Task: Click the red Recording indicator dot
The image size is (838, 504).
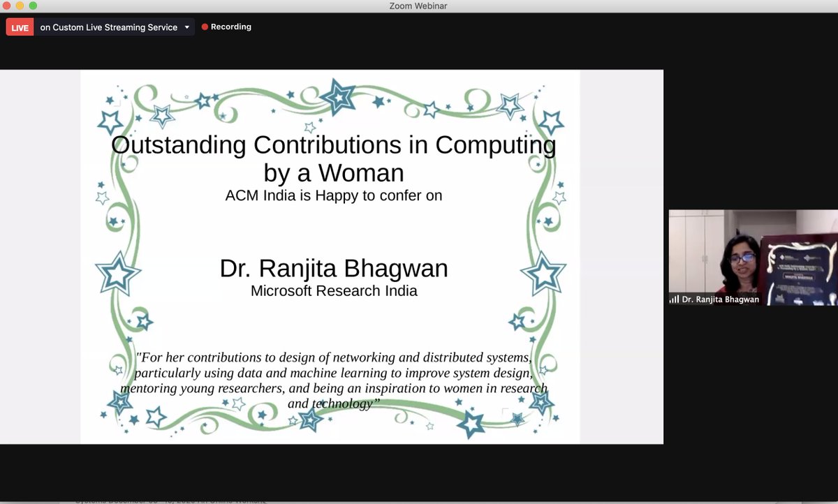Action: 205,27
